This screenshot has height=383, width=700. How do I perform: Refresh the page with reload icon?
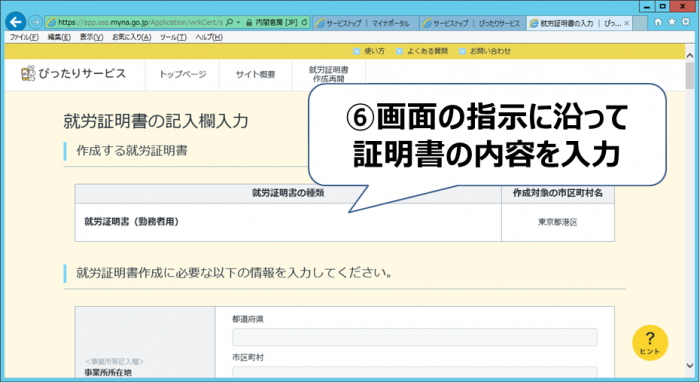click(304, 22)
